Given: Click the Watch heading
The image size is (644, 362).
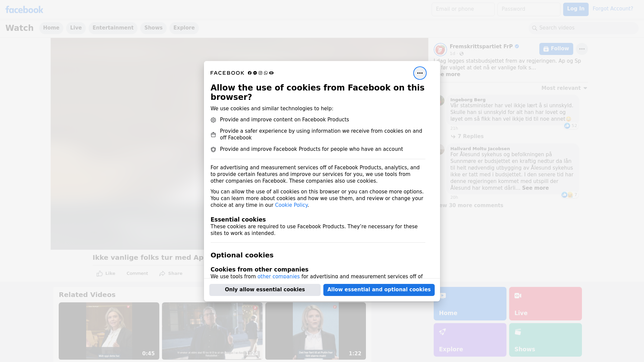Looking at the screenshot, I should tap(19, 28).
